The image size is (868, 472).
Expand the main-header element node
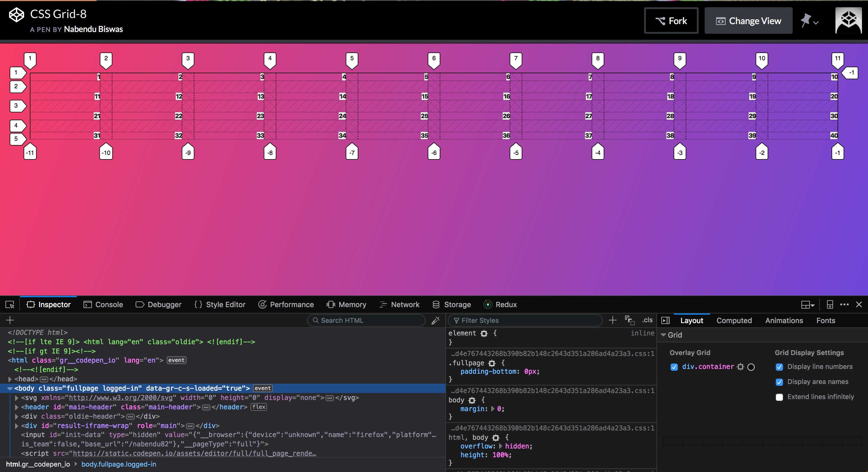coord(17,407)
